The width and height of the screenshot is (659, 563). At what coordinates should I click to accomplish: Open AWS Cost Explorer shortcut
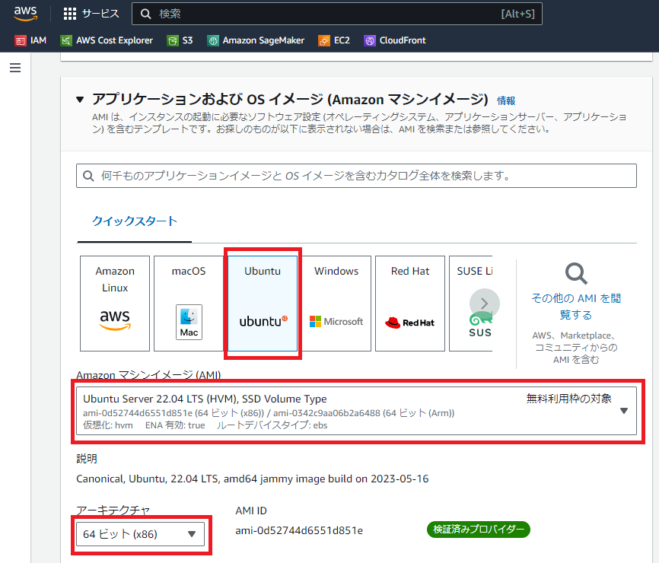coord(107,40)
